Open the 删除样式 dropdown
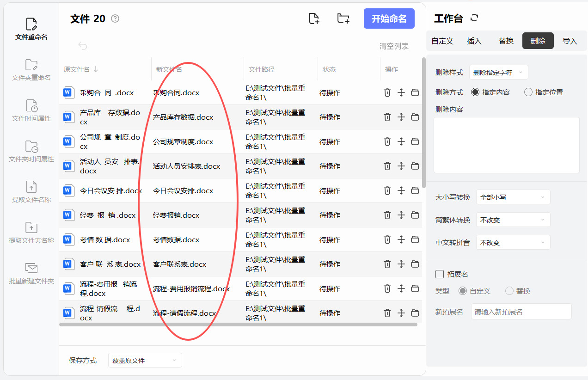 pos(498,72)
